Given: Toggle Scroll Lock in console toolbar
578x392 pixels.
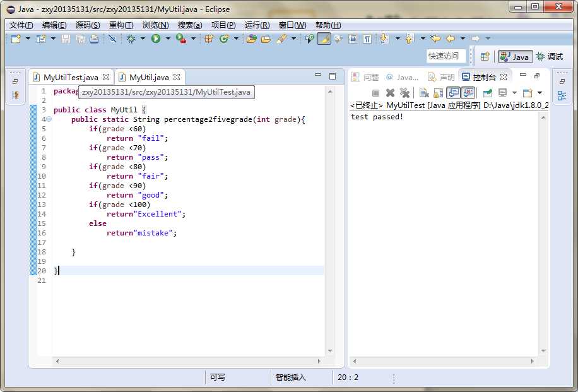Looking at the screenshot, I should click(x=439, y=93).
